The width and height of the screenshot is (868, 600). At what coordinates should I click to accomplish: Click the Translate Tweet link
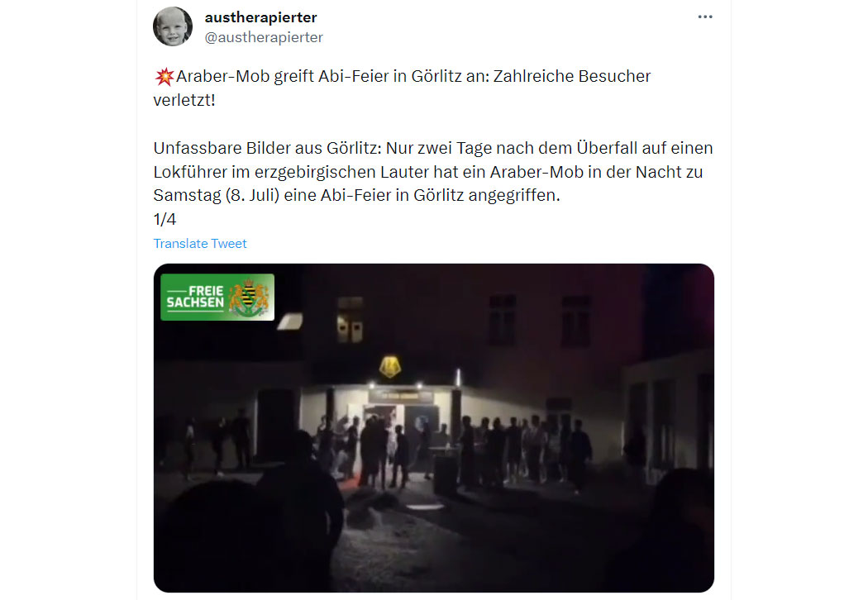(200, 244)
